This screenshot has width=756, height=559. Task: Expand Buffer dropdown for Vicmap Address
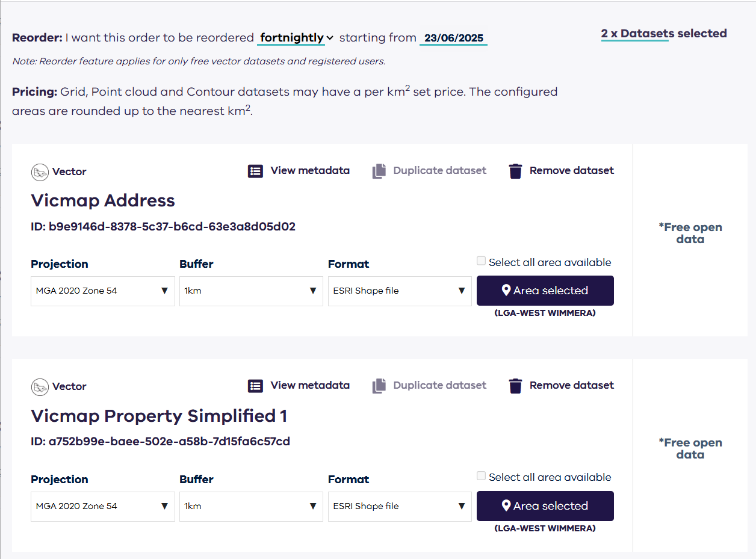click(x=251, y=291)
